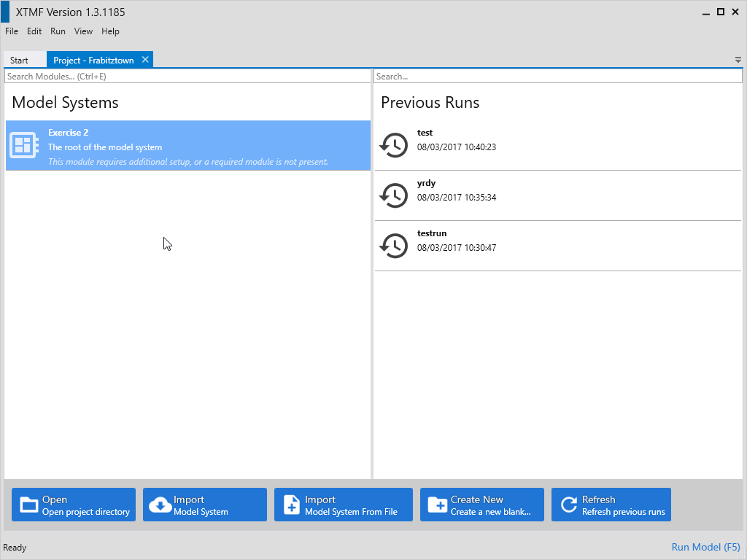Screen dimensions: 747x560
Task: Open the Help menu
Action: click(110, 31)
